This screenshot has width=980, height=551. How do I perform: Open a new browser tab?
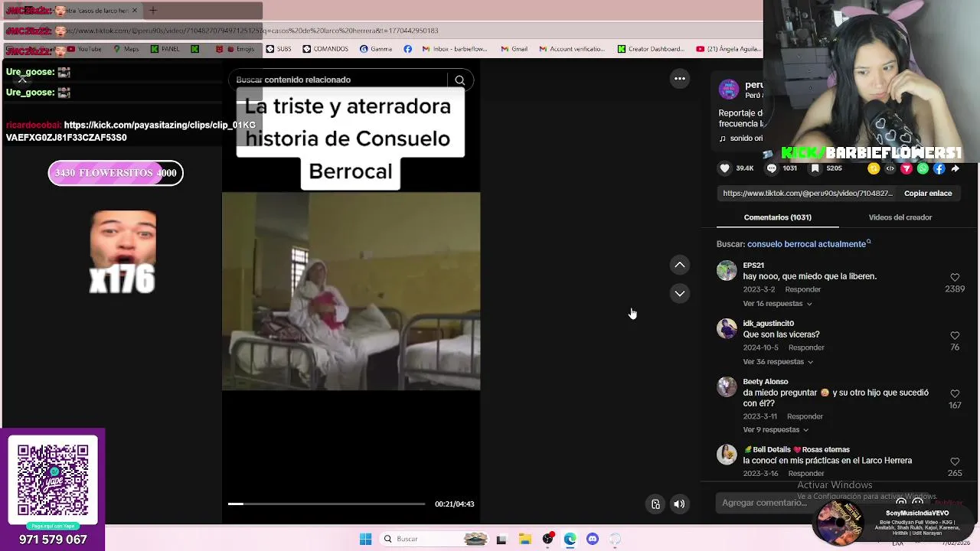click(x=152, y=11)
